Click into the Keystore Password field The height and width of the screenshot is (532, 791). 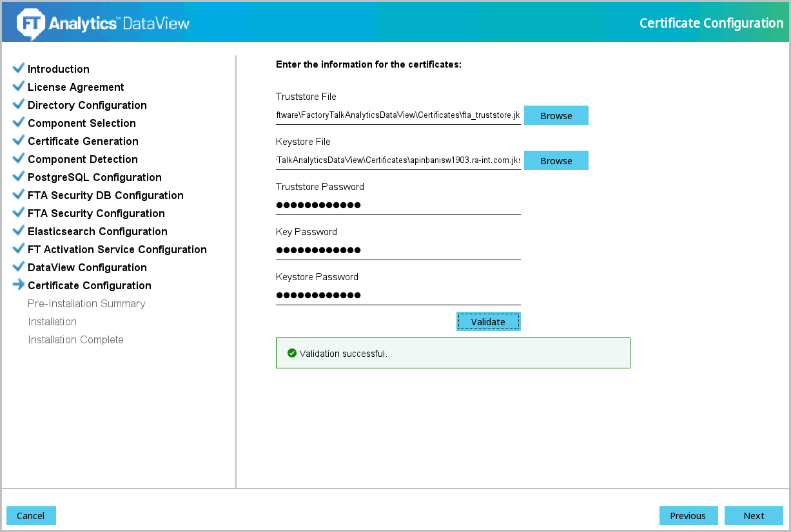(x=398, y=296)
